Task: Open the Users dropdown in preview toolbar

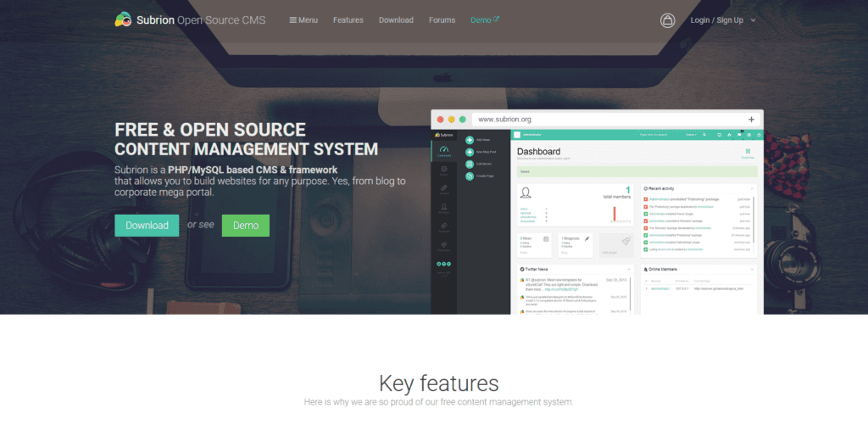Action: tap(692, 135)
